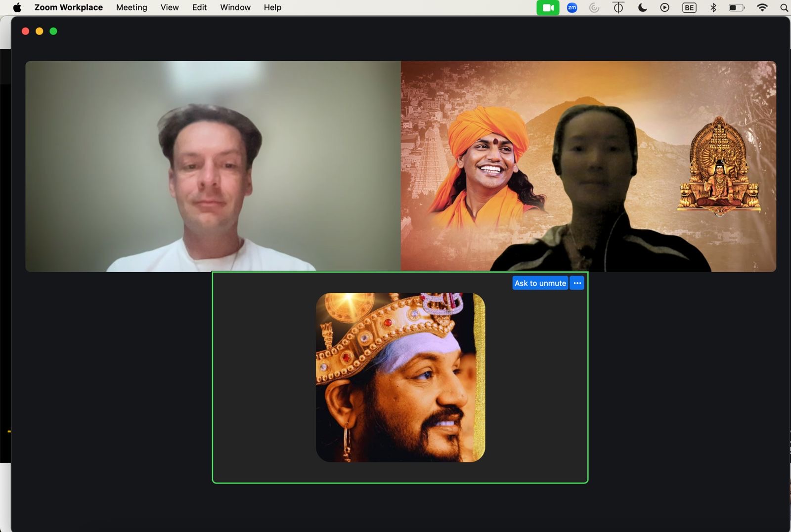
Task: Expand the View menu
Action: coord(170,7)
